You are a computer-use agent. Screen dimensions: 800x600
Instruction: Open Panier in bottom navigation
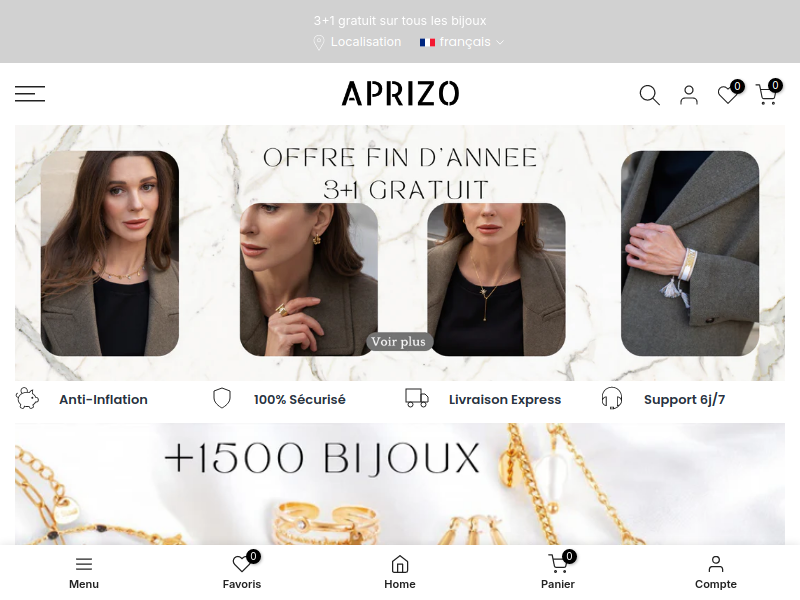point(558,572)
